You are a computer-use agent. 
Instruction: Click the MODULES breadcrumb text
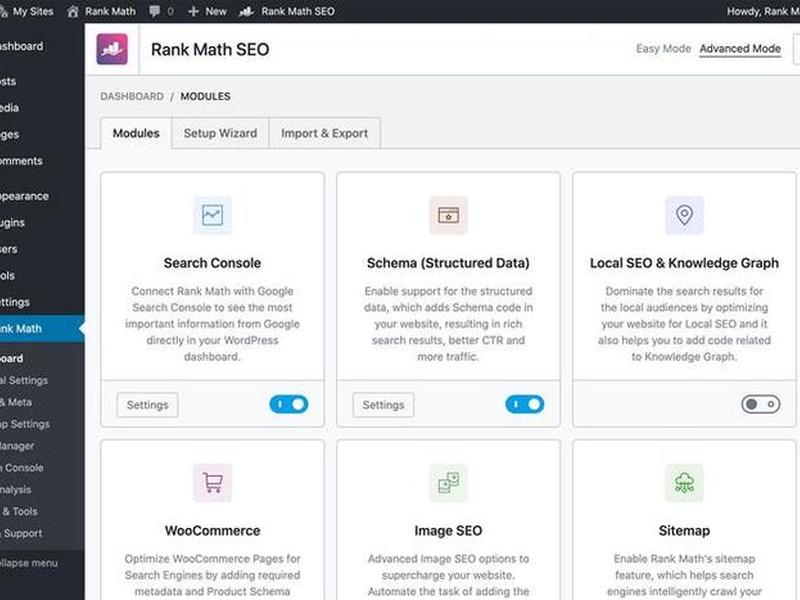[206, 96]
